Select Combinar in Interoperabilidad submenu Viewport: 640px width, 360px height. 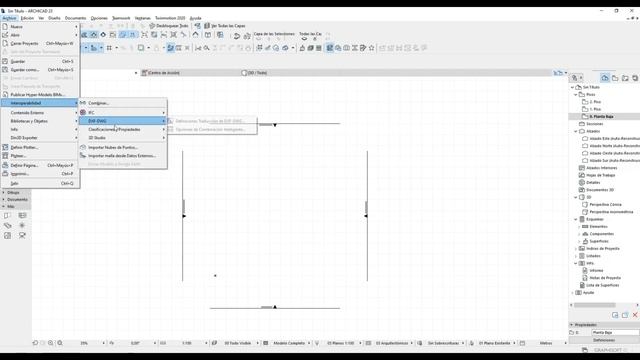point(123,103)
